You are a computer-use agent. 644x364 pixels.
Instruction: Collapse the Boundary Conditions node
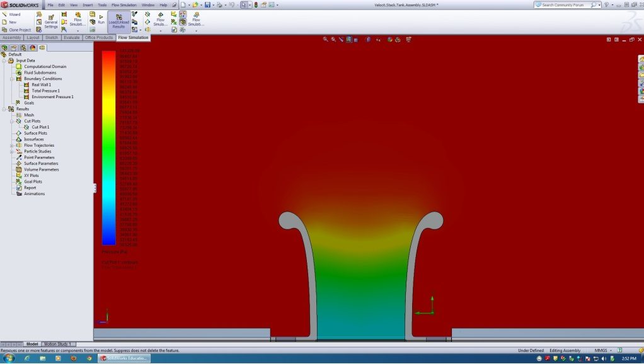[x=12, y=79]
